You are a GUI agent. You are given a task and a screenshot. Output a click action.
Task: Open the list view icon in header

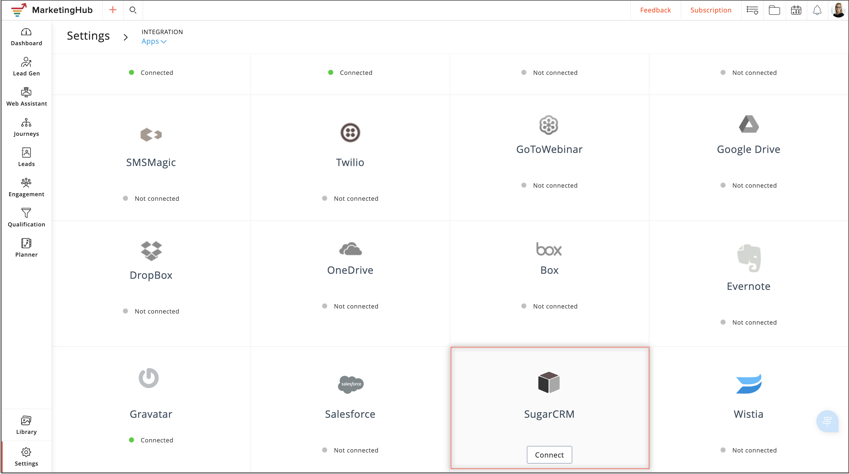[x=752, y=10]
